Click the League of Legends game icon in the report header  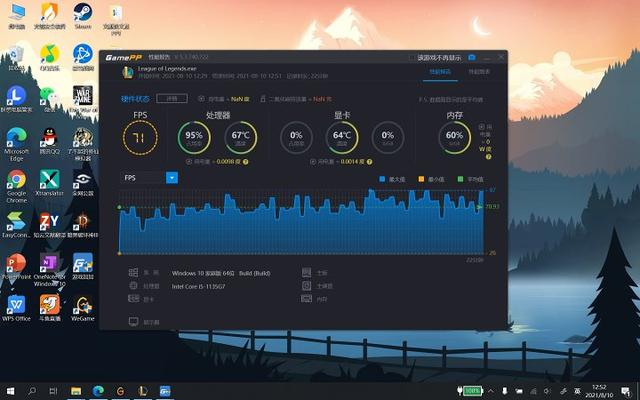point(128,72)
